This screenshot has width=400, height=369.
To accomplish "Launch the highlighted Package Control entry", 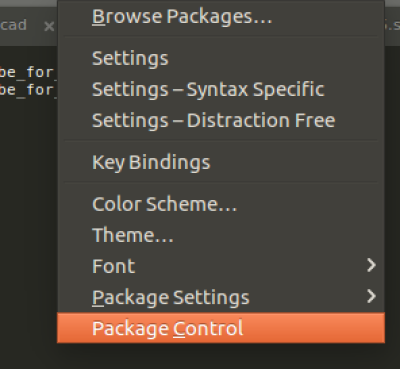I will (221, 328).
